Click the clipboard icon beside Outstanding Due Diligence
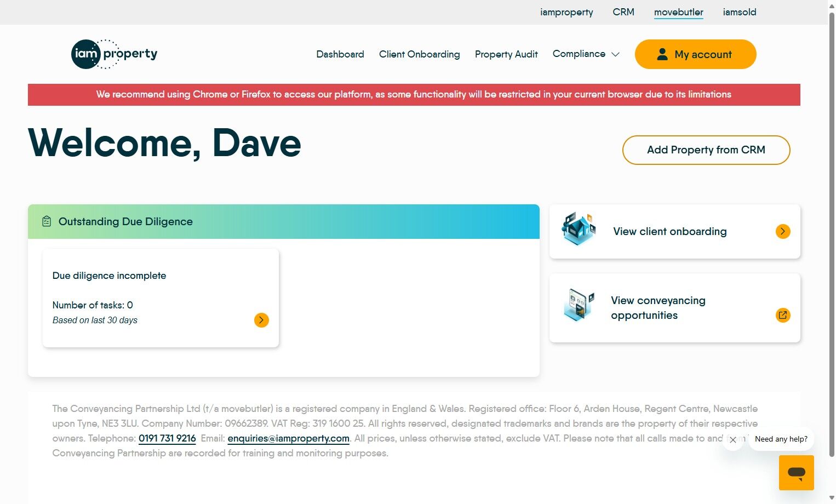This screenshot has height=504, width=836. (47, 221)
